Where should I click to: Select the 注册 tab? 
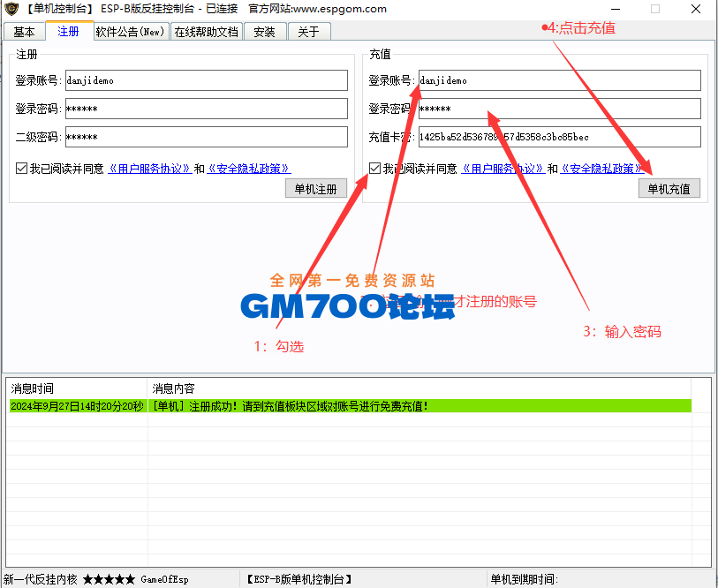(68, 32)
